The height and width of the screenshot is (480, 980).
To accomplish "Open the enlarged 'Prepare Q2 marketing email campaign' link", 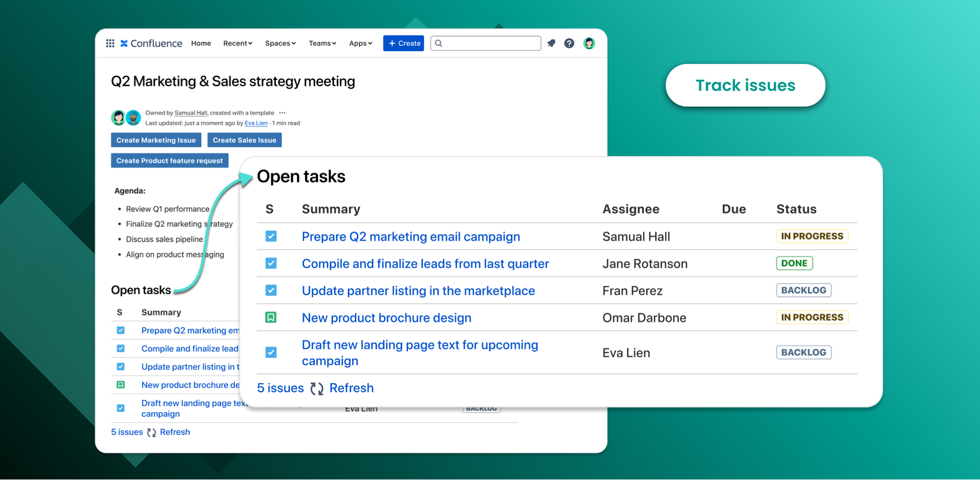I will point(411,237).
